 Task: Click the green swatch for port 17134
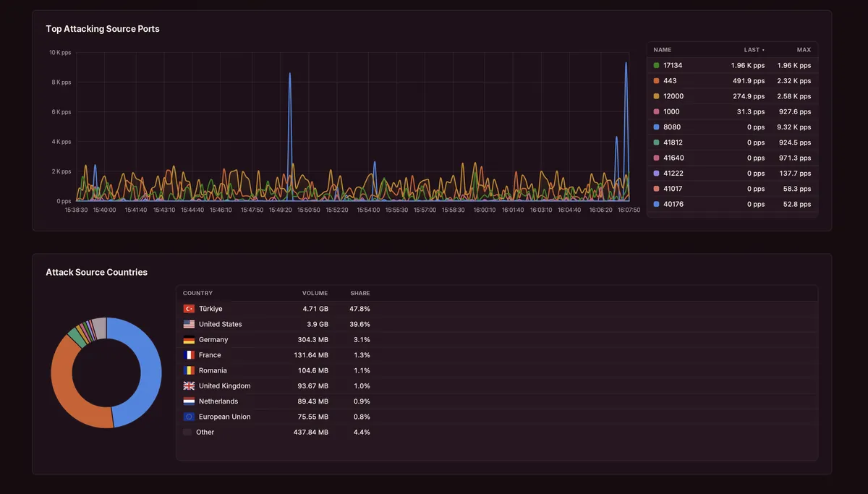coord(656,65)
